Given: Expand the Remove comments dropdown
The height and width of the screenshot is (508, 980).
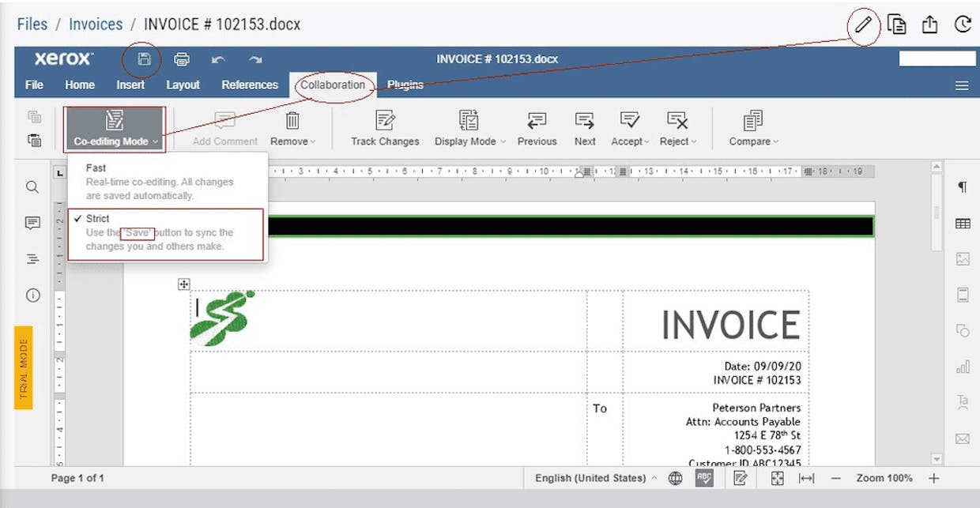Looking at the screenshot, I should click(x=292, y=129).
